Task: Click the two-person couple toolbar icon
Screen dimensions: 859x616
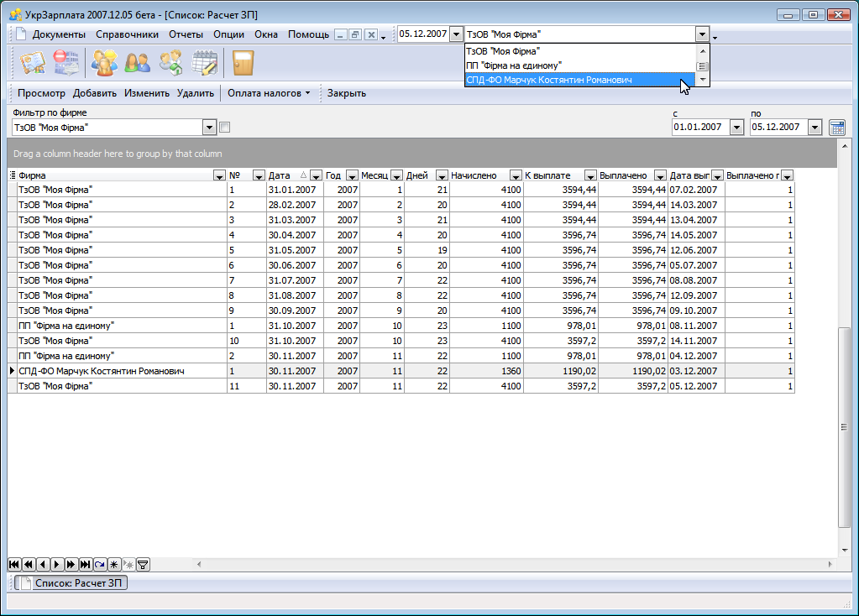Action: (137, 63)
